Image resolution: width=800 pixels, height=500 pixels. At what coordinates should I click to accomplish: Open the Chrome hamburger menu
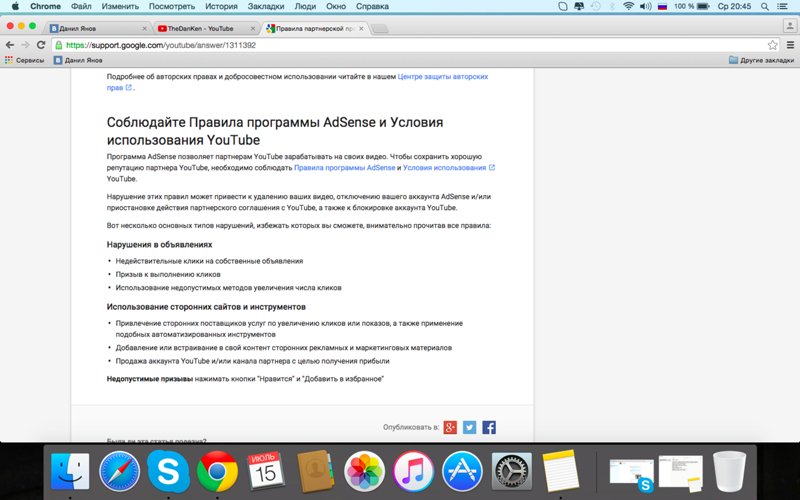790,45
